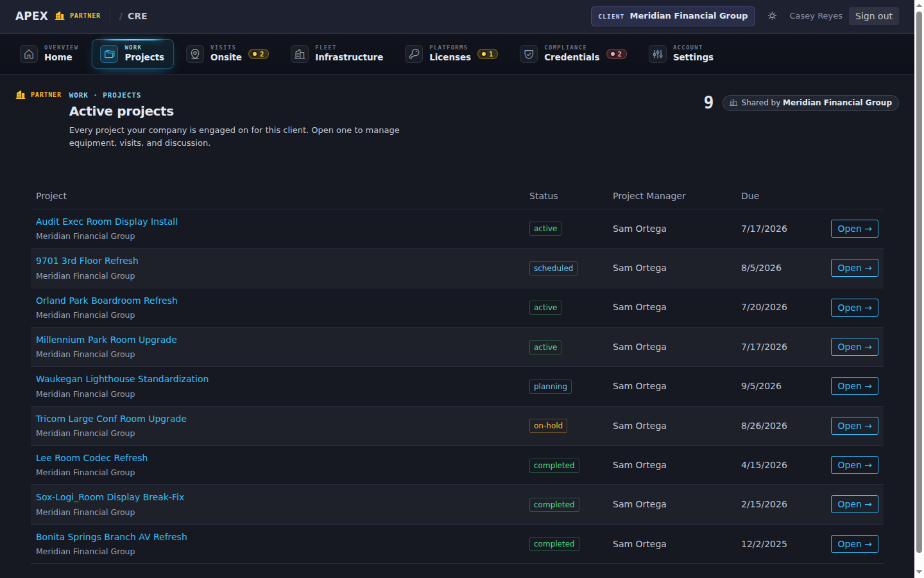Open the Home overview tab
The image size is (924, 578).
click(x=49, y=54)
